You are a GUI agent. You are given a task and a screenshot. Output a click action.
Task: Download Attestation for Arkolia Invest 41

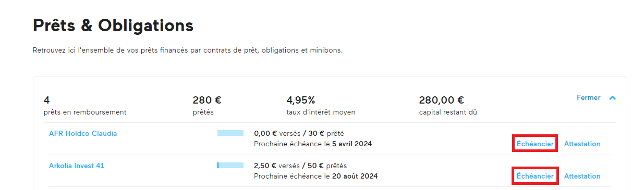pos(582,176)
